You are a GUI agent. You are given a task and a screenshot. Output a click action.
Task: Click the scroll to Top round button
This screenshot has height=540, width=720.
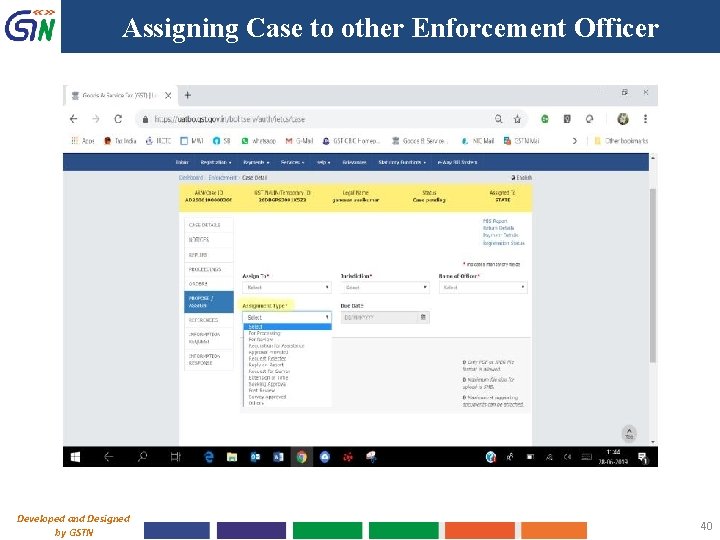click(x=629, y=433)
